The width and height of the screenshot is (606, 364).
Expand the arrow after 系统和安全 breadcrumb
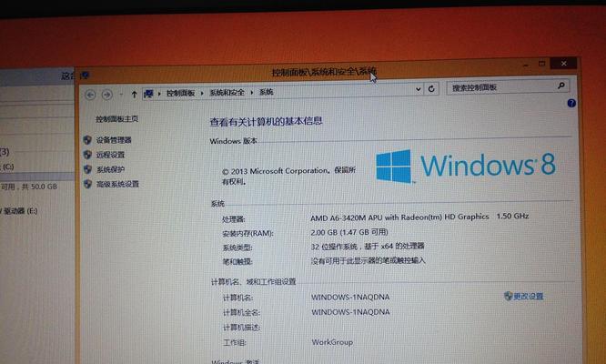click(252, 92)
